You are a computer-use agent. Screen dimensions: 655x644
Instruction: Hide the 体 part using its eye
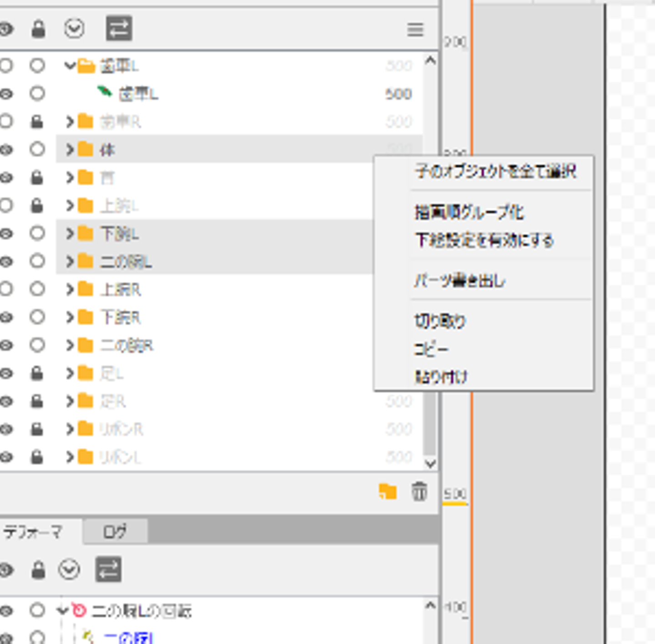pyautogui.click(x=5, y=150)
